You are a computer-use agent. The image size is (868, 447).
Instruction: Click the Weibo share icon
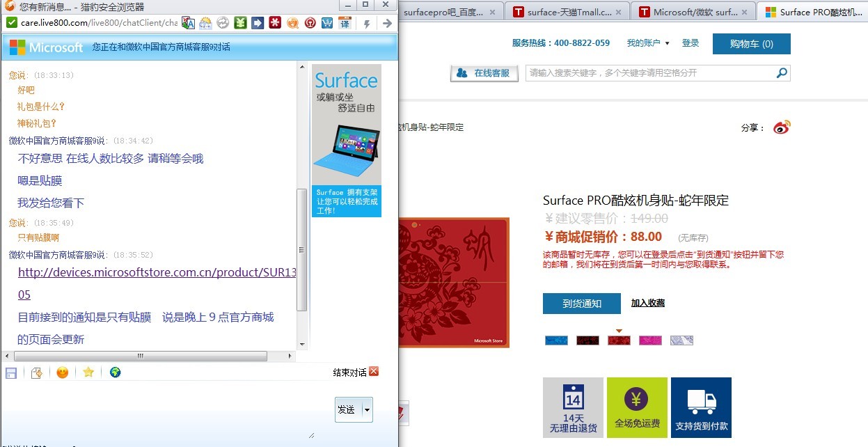(x=782, y=127)
